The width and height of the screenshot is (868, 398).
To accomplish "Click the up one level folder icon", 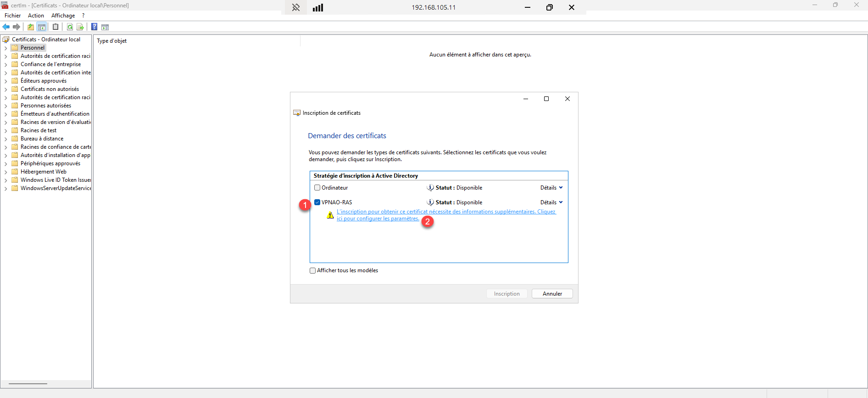I will click(x=31, y=27).
